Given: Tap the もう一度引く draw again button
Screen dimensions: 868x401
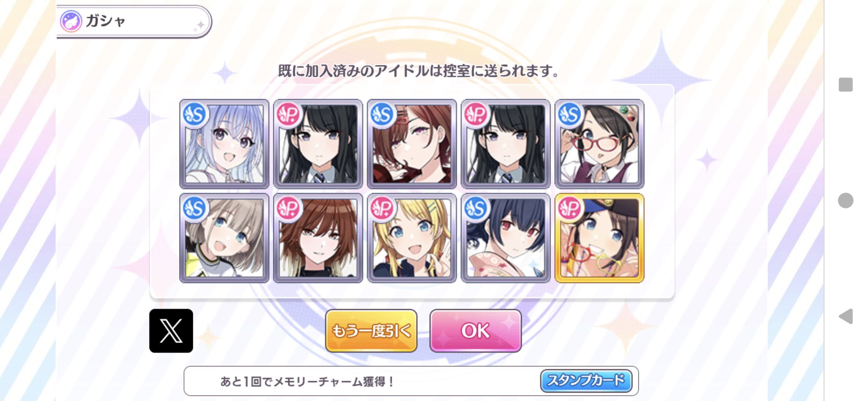Looking at the screenshot, I should (371, 331).
